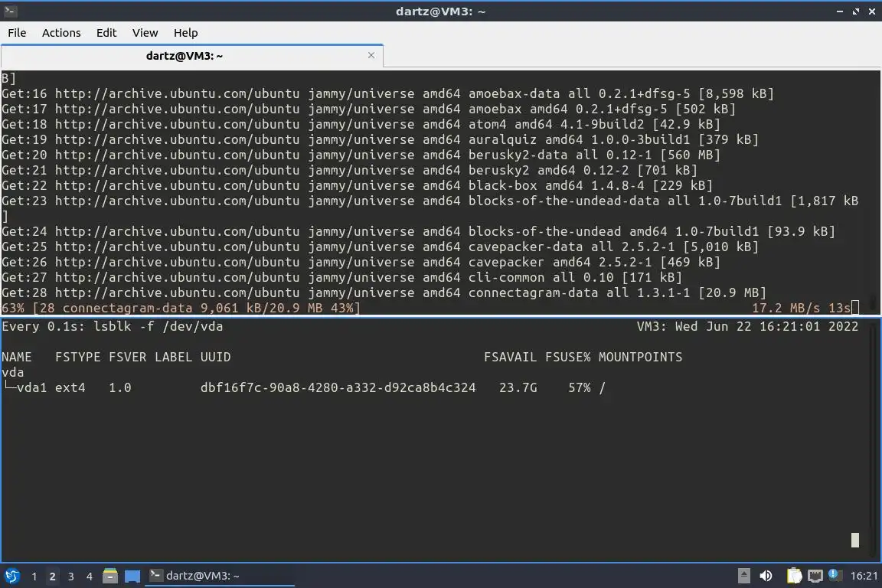Click the terminal icon in title bar
The image size is (882, 588).
10,11
